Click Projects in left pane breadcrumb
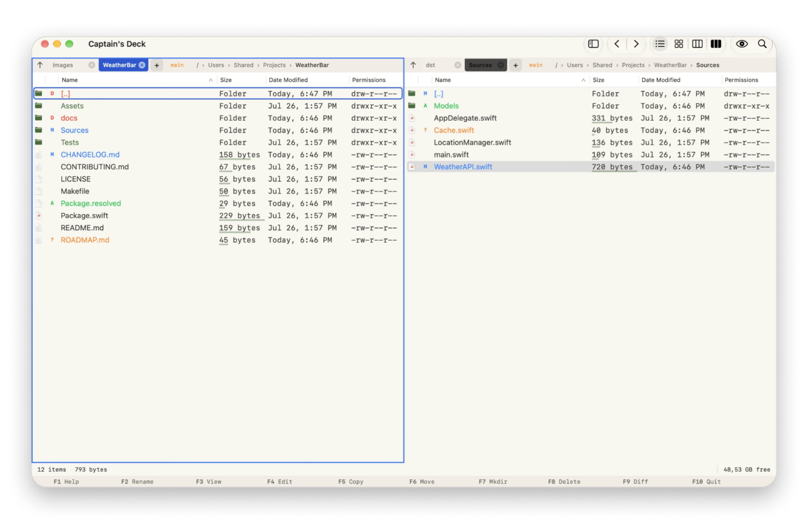Image resolution: width=808 pixels, height=532 pixels. coord(274,65)
